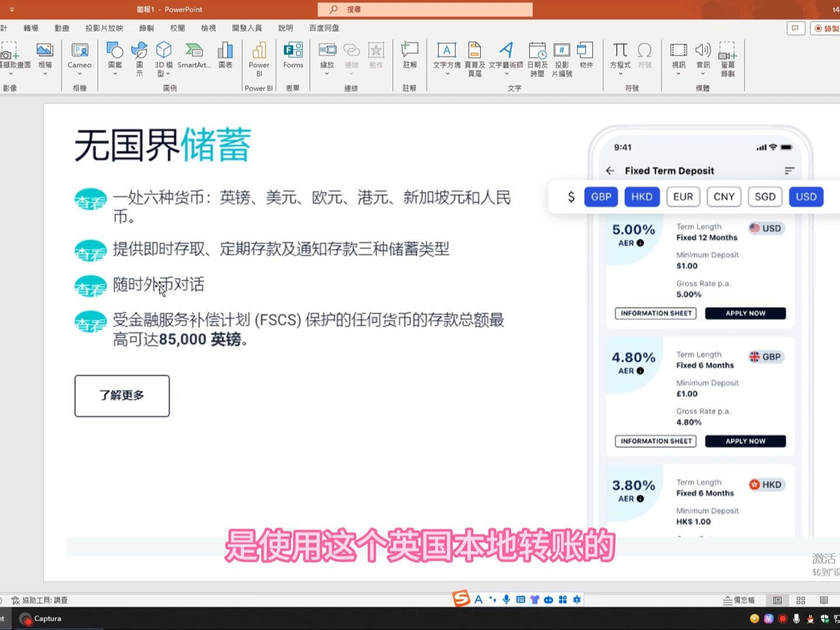This screenshot has width=840, height=630.
Task: Open the Cameo camera feature
Action: pyautogui.click(x=79, y=55)
